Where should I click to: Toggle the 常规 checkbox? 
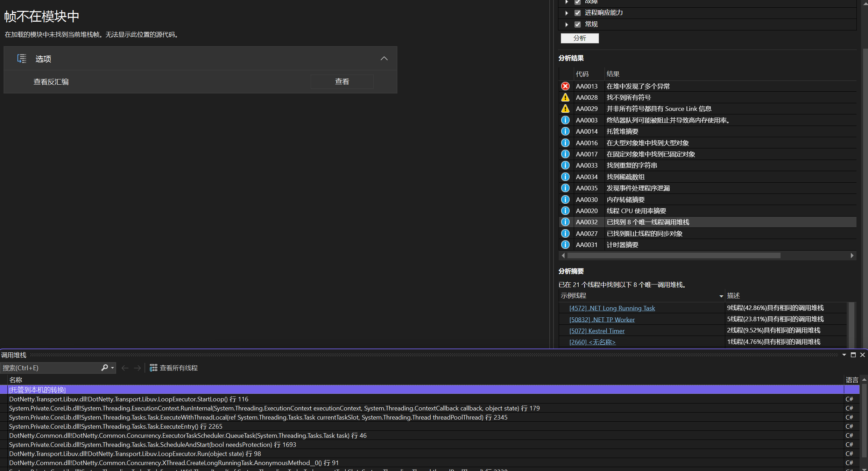point(578,24)
